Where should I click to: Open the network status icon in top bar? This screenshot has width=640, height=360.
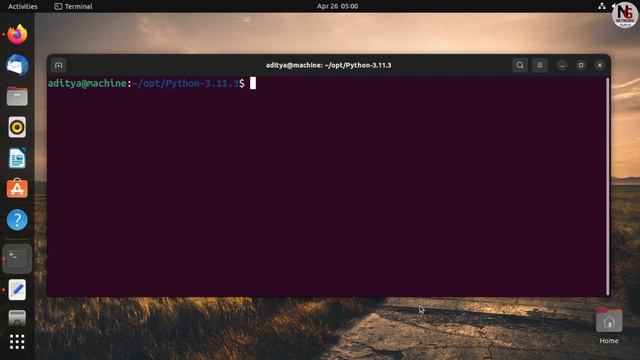coord(602,6)
